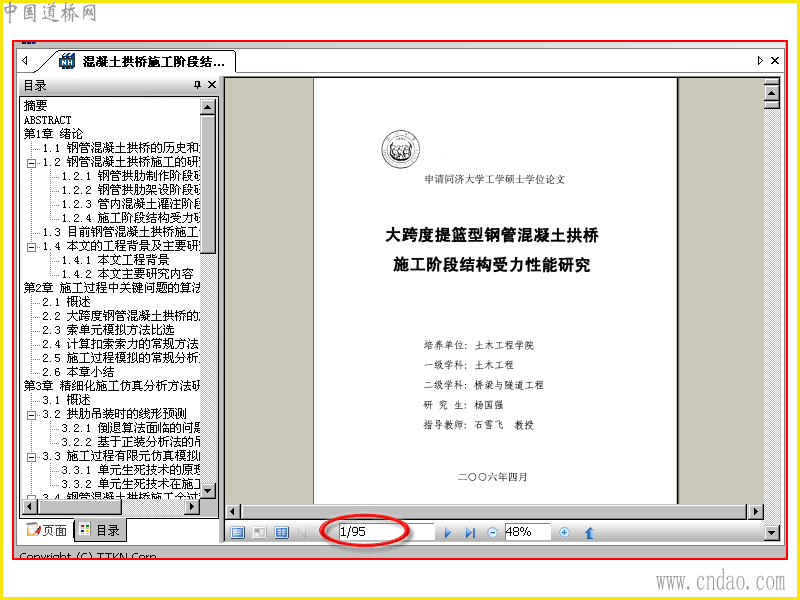
Task: Switch to 目录 bottom tab
Action: coord(101,531)
